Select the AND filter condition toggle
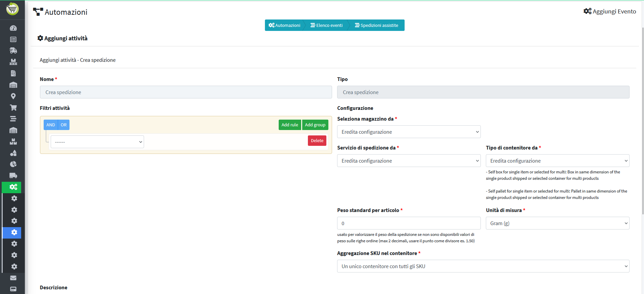Screen dimensions: 644x294 (51, 125)
